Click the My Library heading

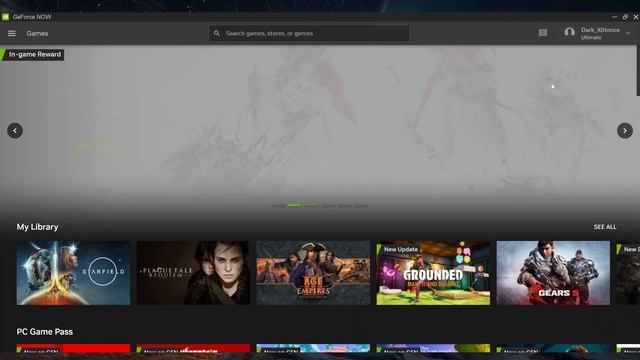(38, 227)
